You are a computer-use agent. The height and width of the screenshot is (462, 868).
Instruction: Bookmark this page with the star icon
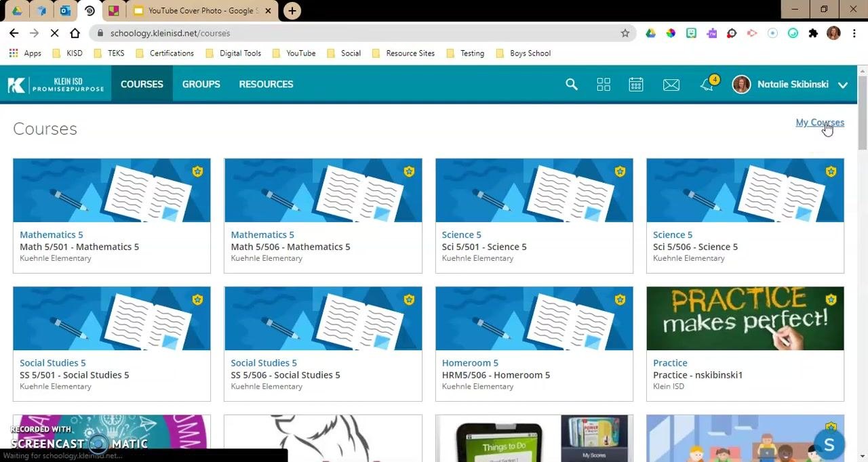point(625,33)
